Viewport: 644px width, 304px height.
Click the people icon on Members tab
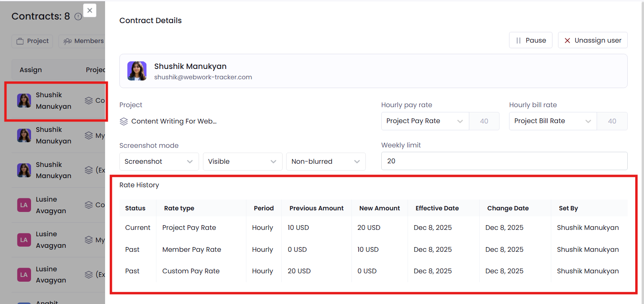tap(68, 41)
